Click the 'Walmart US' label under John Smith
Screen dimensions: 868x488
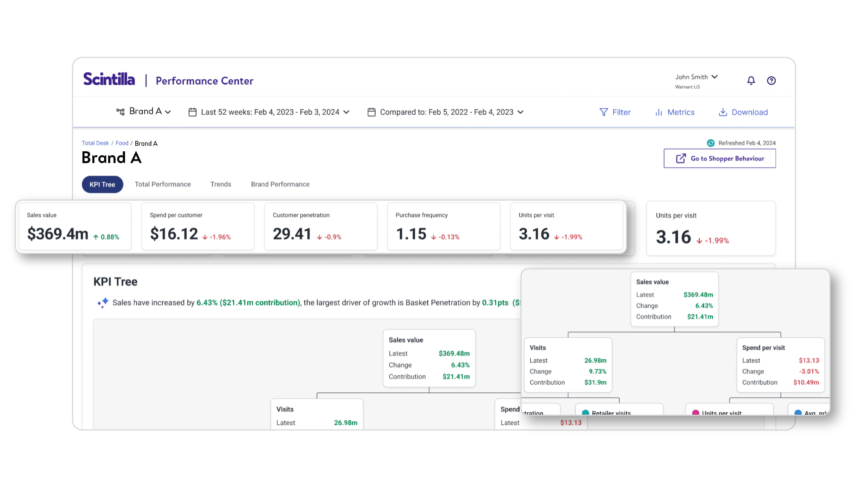687,87
